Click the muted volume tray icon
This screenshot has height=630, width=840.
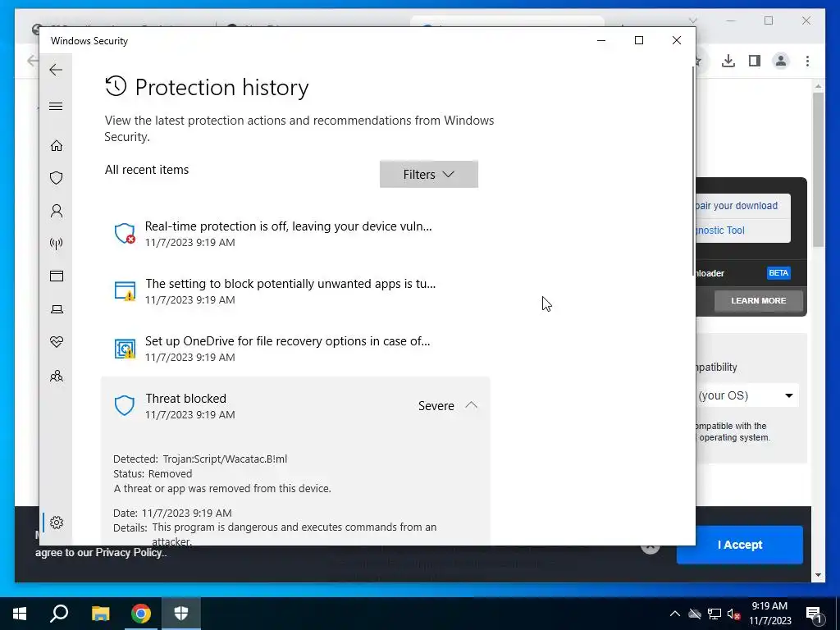pos(734,614)
